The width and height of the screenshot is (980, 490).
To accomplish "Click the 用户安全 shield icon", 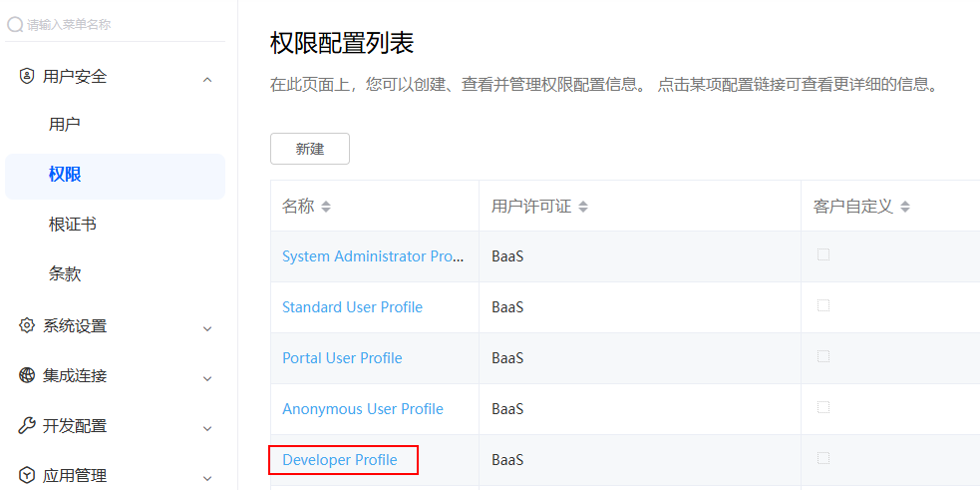I will 27,77.
